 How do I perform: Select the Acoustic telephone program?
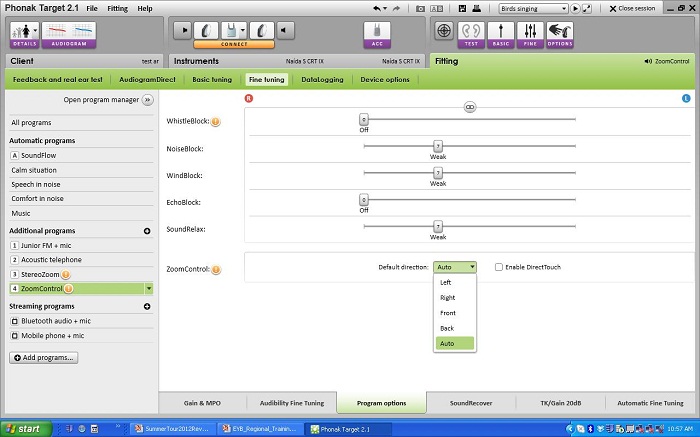[x=81, y=260]
